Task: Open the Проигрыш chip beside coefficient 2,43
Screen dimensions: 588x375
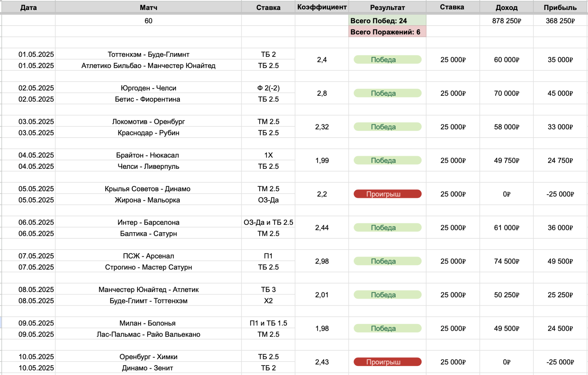Action: point(387,362)
